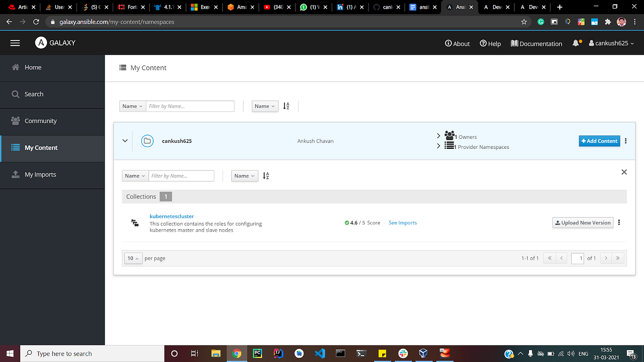Click the collection icon beside kubernetescluster
644x362 pixels.
[135, 223]
